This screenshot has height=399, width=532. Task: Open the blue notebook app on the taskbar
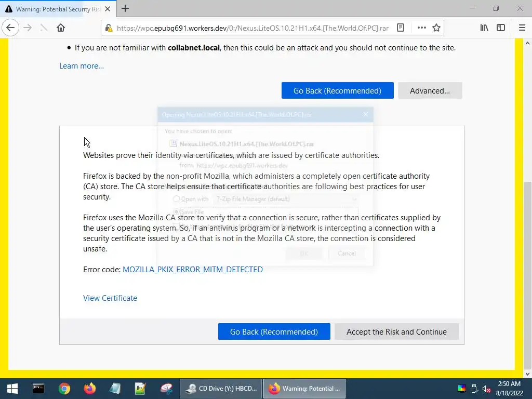[x=115, y=389]
